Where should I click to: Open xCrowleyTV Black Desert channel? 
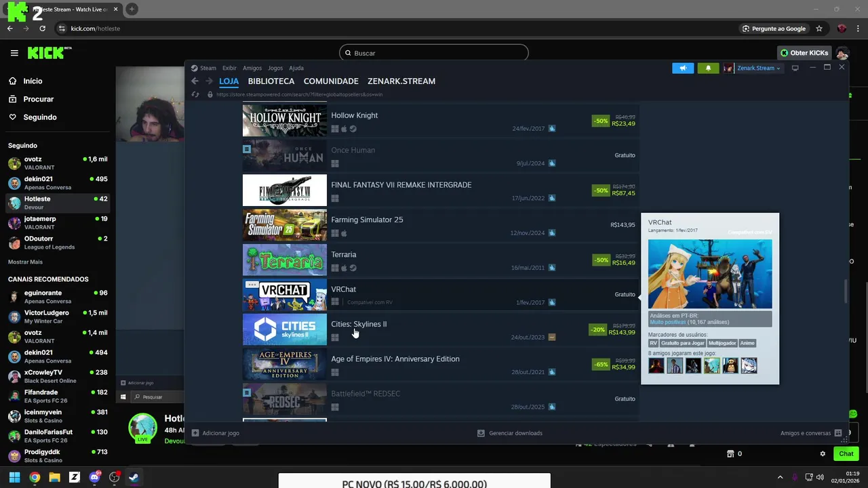click(58, 376)
